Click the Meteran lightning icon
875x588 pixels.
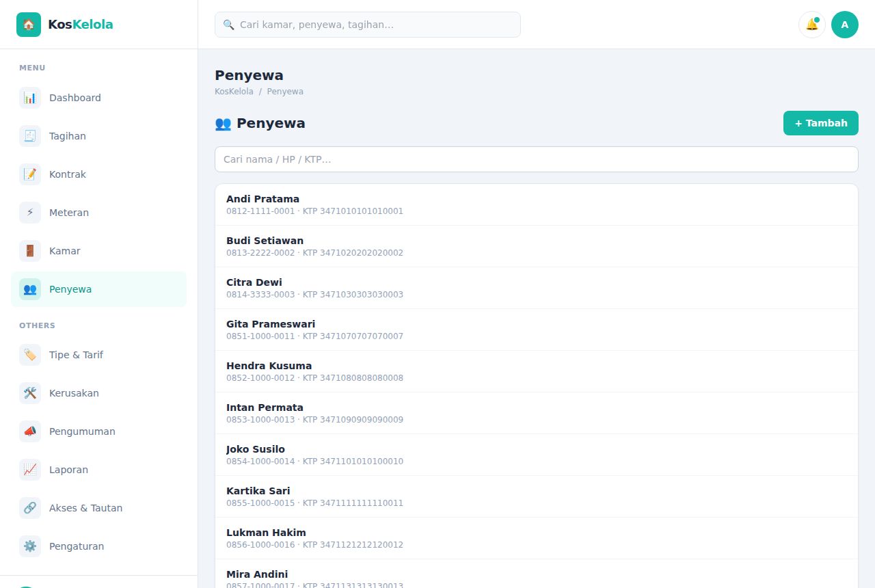[x=30, y=213]
